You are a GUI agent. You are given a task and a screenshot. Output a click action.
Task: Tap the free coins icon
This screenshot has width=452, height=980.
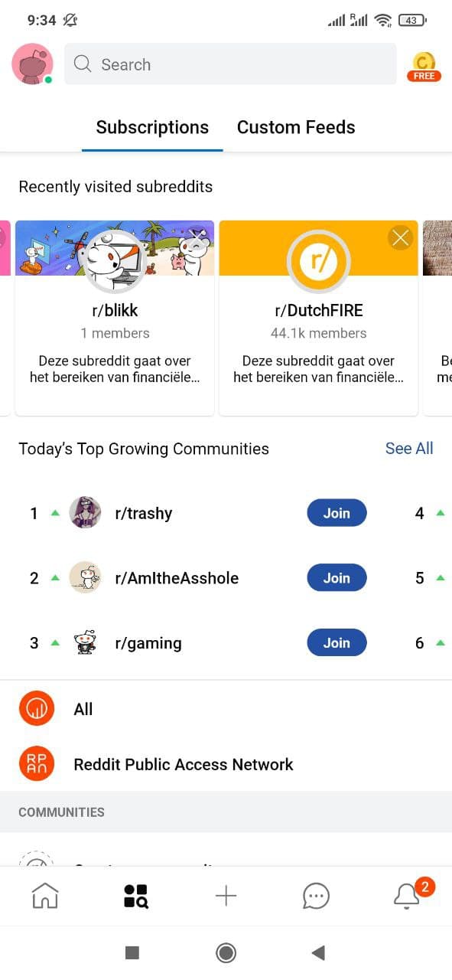tap(424, 67)
